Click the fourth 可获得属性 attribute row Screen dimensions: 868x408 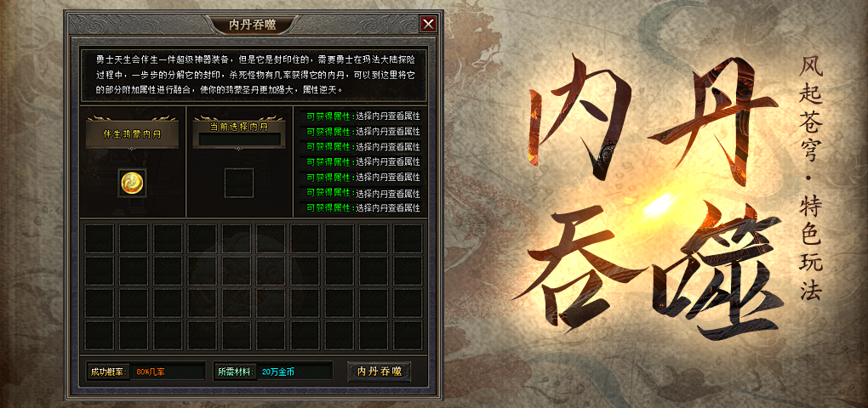point(360,162)
